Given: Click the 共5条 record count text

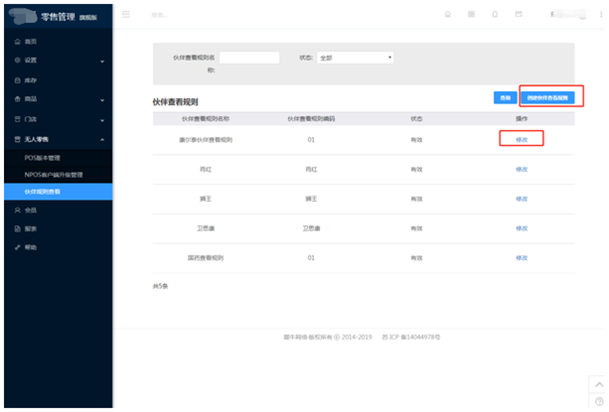Looking at the screenshot, I should tap(160, 286).
